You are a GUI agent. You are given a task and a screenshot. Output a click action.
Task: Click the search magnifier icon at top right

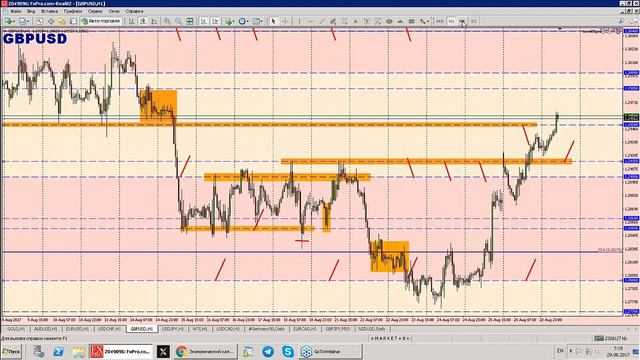(x=622, y=21)
